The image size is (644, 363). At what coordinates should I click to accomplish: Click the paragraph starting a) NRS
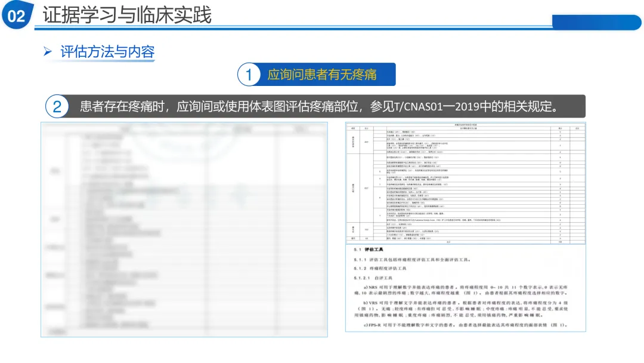(461, 290)
